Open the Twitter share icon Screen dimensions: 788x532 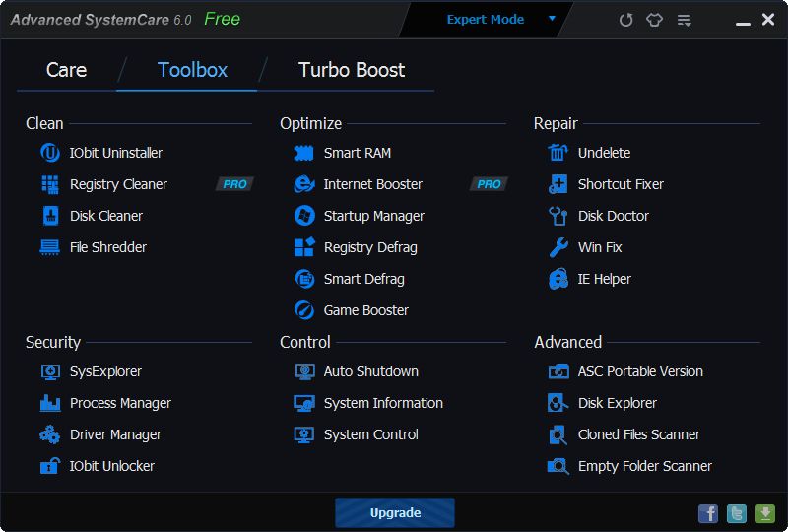(x=736, y=513)
